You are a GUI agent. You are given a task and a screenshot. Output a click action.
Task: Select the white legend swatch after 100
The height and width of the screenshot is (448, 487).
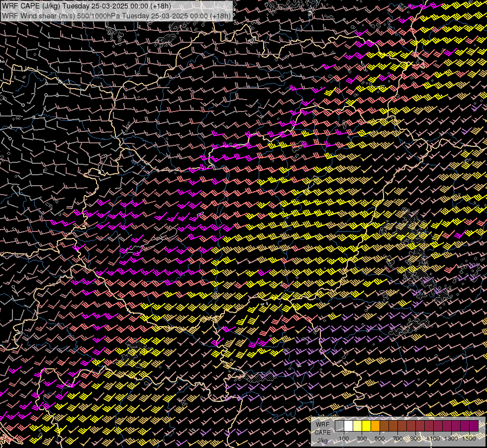[x=349, y=426]
